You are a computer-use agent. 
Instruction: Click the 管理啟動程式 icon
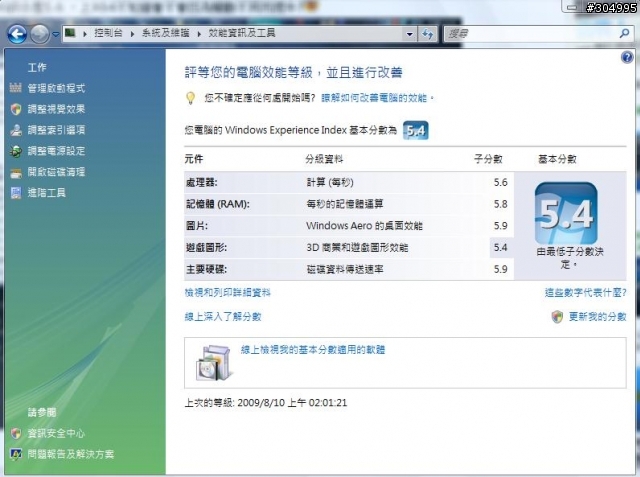(x=16, y=88)
